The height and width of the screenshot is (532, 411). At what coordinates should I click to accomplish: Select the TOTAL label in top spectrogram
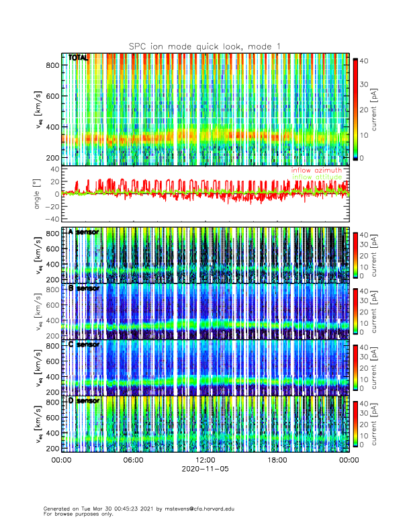click(78, 58)
